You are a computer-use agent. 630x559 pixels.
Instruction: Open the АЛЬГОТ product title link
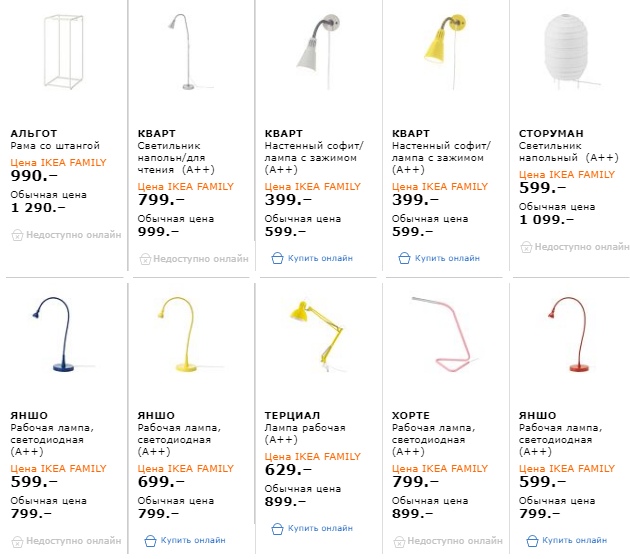(34, 133)
